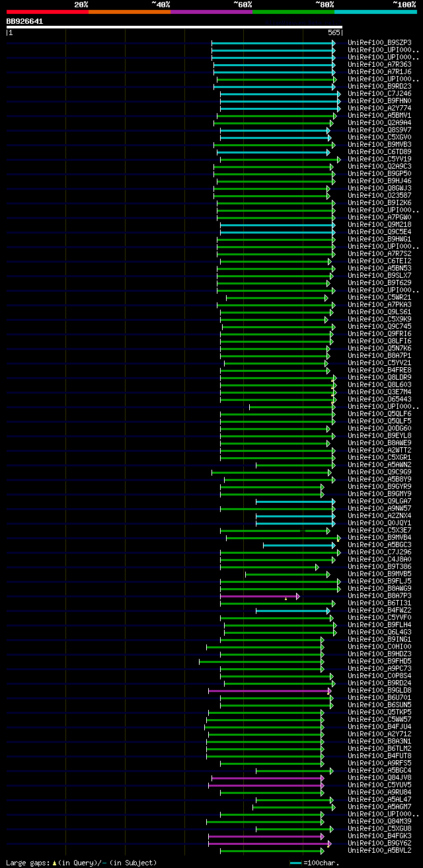Image resolution: width=423 pixels, height=868 pixels.
Task: Click the label UniRef100_Q9LS61
Action: (x=379, y=312)
